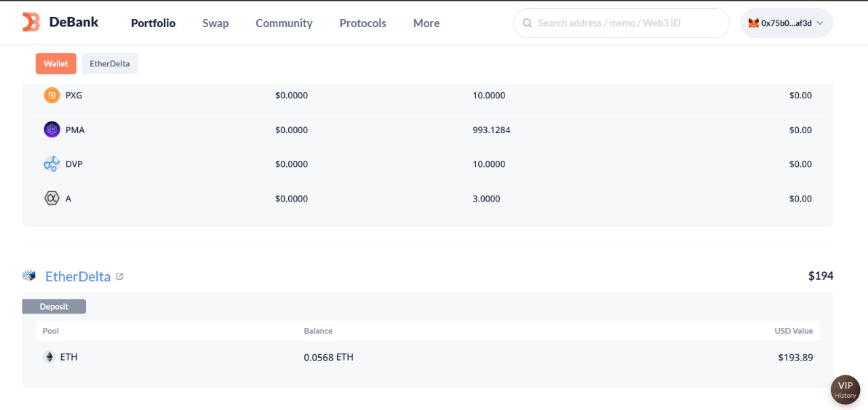Viewport: 868px width, 410px height.
Task: Click the 993.1284 amount value
Action: pos(492,130)
